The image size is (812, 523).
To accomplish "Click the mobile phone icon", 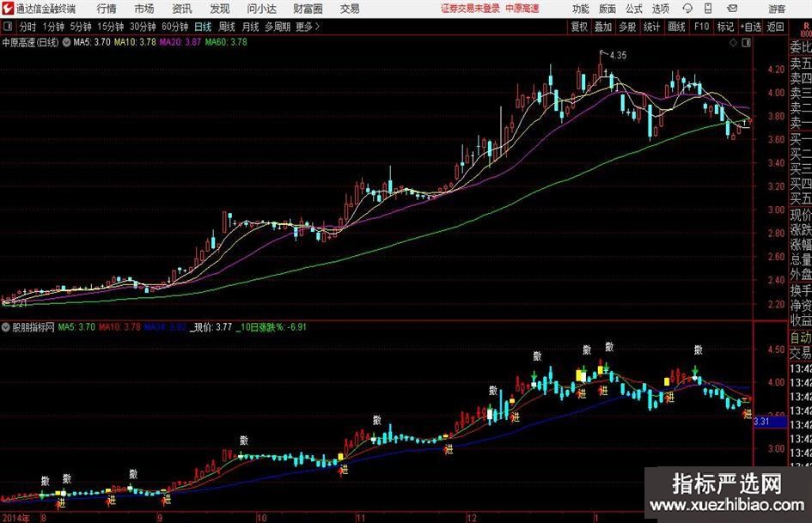I will (x=708, y=9).
